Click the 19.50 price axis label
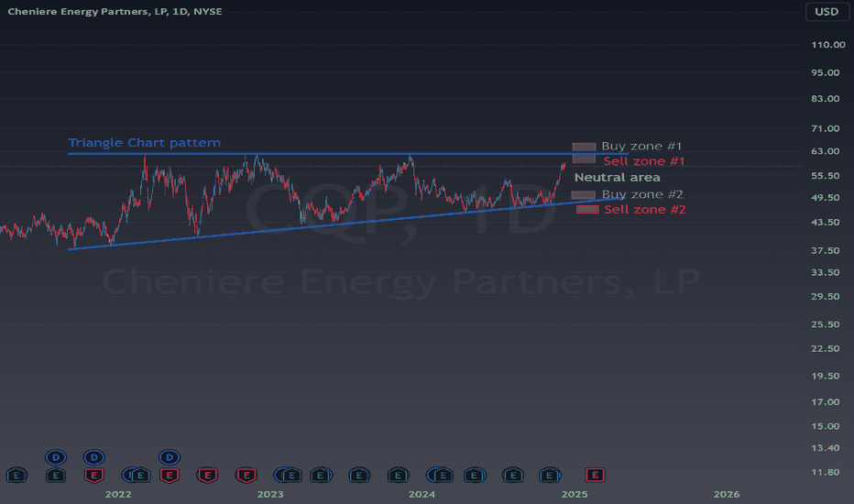Image resolution: width=854 pixels, height=504 pixels. click(x=825, y=376)
